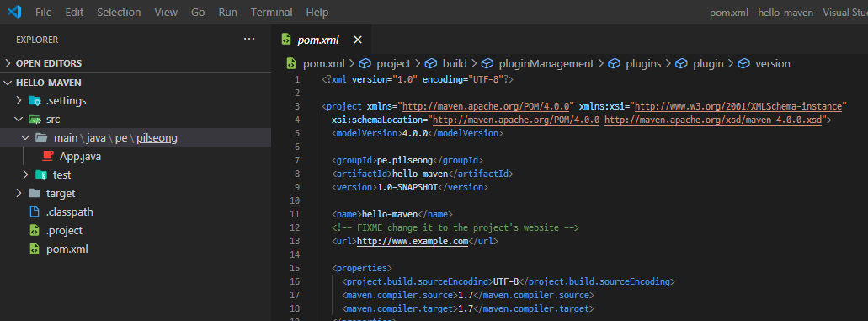The width and height of the screenshot is (868, 321).
Task: Click the cube icon beside the project breadcrumb
Action: pos(365,64)
